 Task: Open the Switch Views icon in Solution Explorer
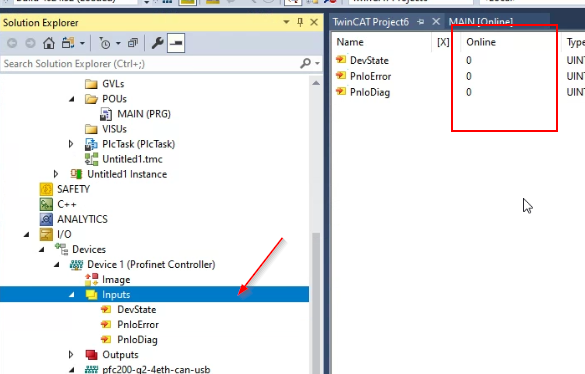pyautogui.click(x=68, y=43)
